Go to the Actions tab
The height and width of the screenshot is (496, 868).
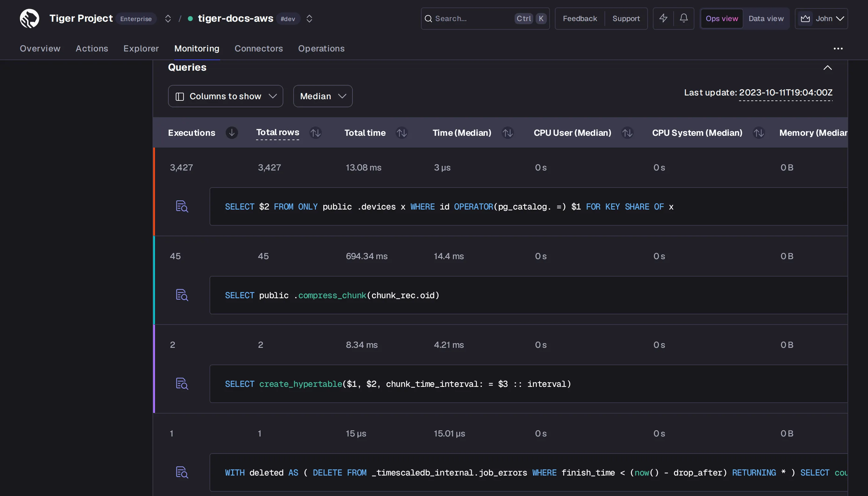tap(92, 48)
